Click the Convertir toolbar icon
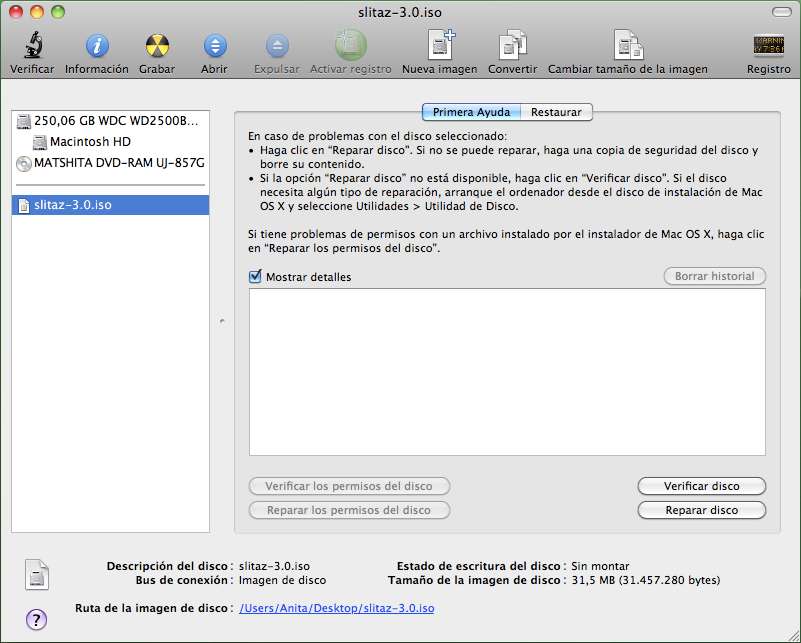This screenshot has width=801, height=643. [x=512, y=45]
